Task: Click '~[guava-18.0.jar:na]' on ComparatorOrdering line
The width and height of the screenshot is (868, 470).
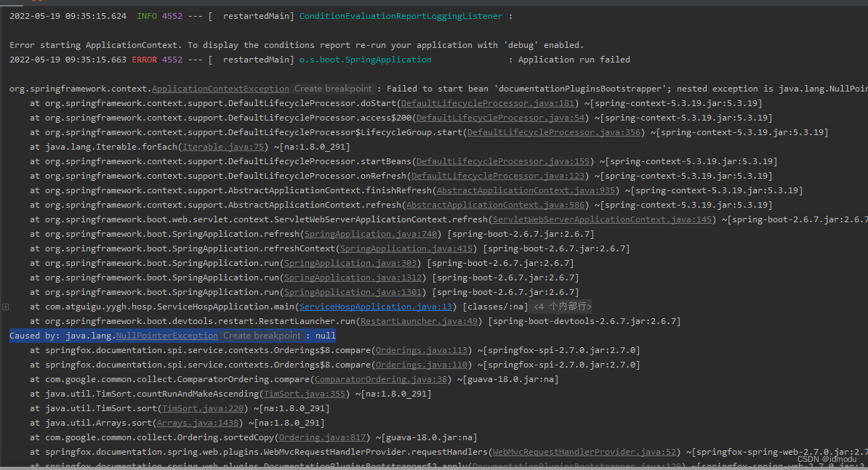Action: pos(507,379)
